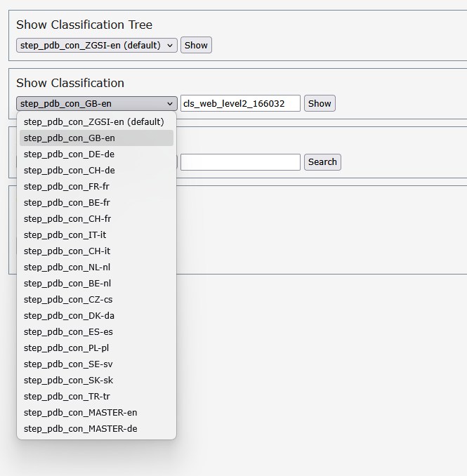Image resolution: width=467 pixels, height=476 pixels.
Task: Click the empty search text field
Action: tap(240, 162)
